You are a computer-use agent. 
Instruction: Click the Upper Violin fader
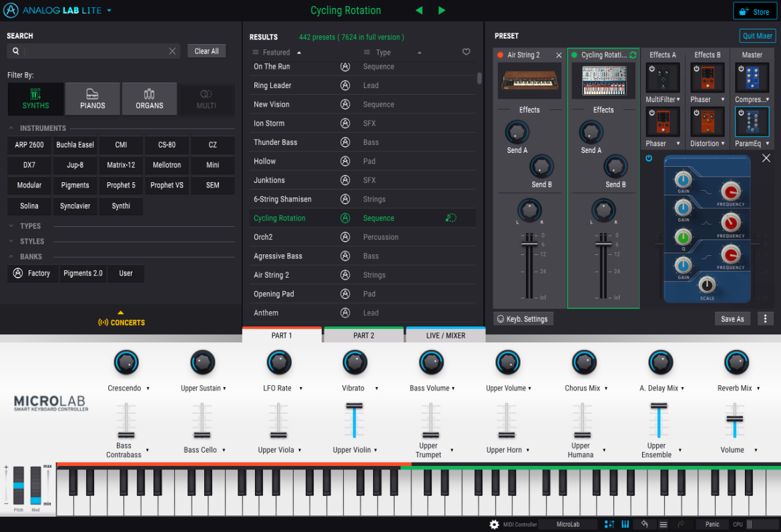(354, 421)
